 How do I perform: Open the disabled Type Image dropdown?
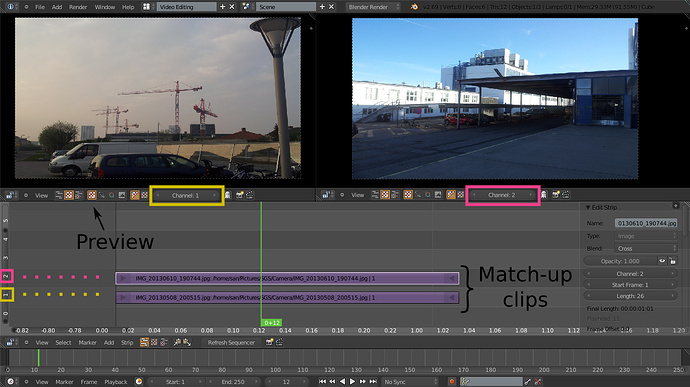tap(646, 236)
